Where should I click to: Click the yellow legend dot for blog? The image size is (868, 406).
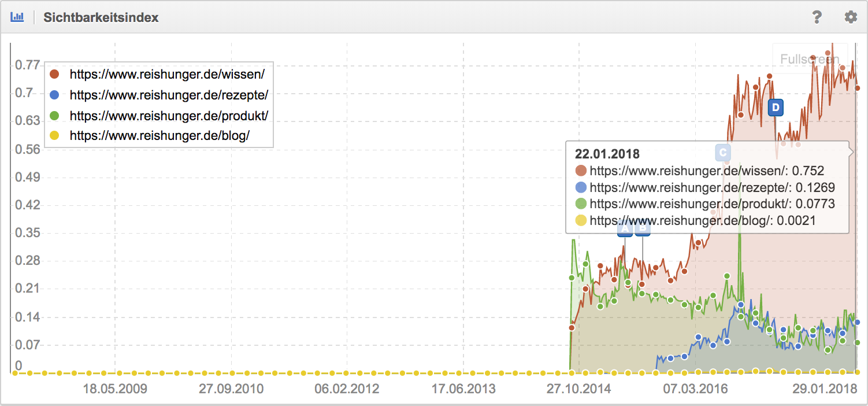[54, 136]
